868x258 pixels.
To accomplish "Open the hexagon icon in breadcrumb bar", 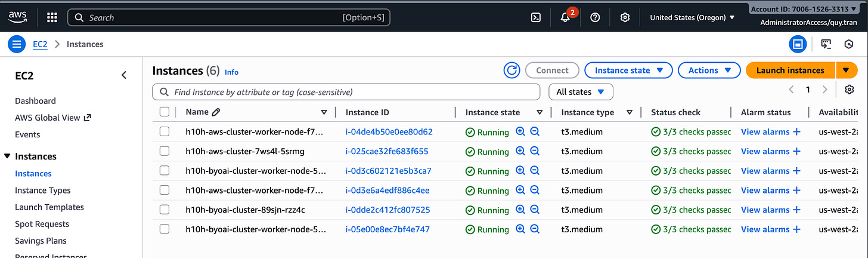I will 850,44.
